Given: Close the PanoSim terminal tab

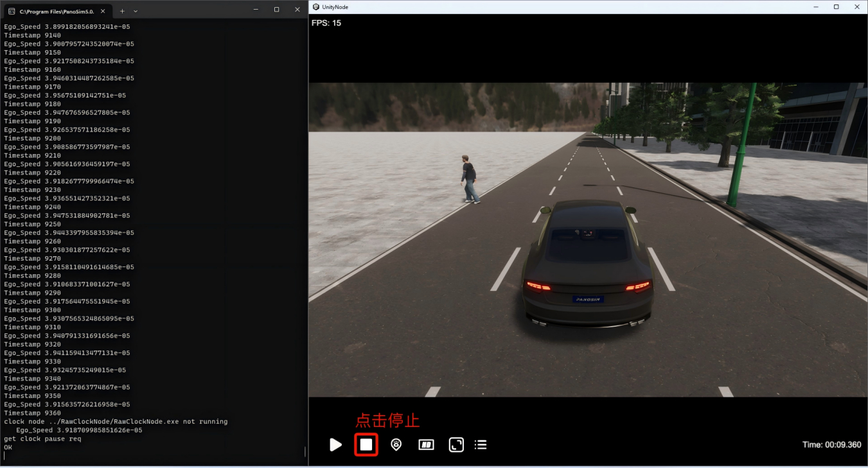Looking at the screenshot, I should click(x=106, y=11).
